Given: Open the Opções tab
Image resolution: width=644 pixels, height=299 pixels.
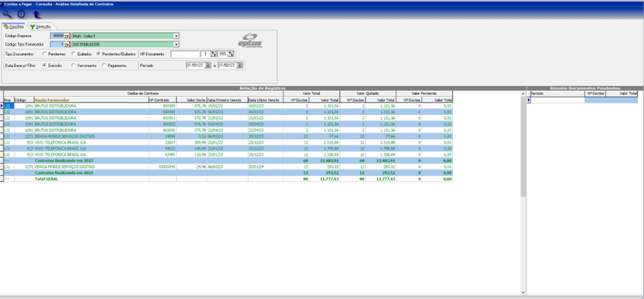Looking at the screenshot, I should click(x=14, y=26).
